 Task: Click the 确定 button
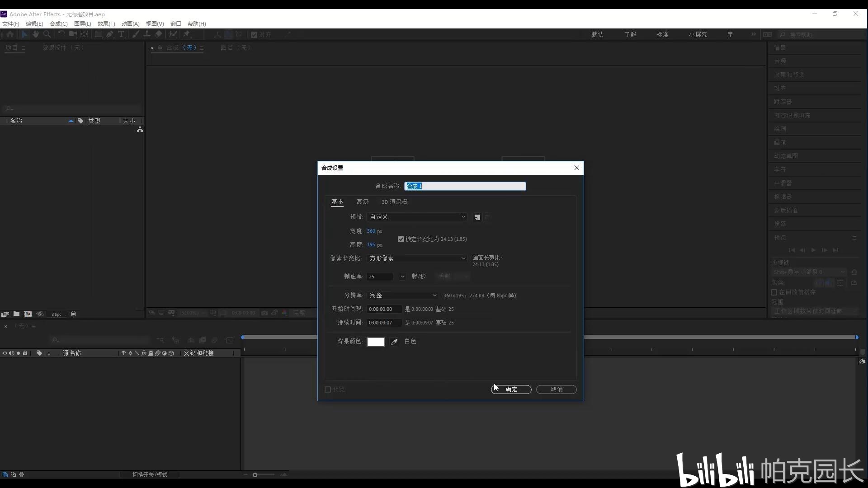coord(511,389)
